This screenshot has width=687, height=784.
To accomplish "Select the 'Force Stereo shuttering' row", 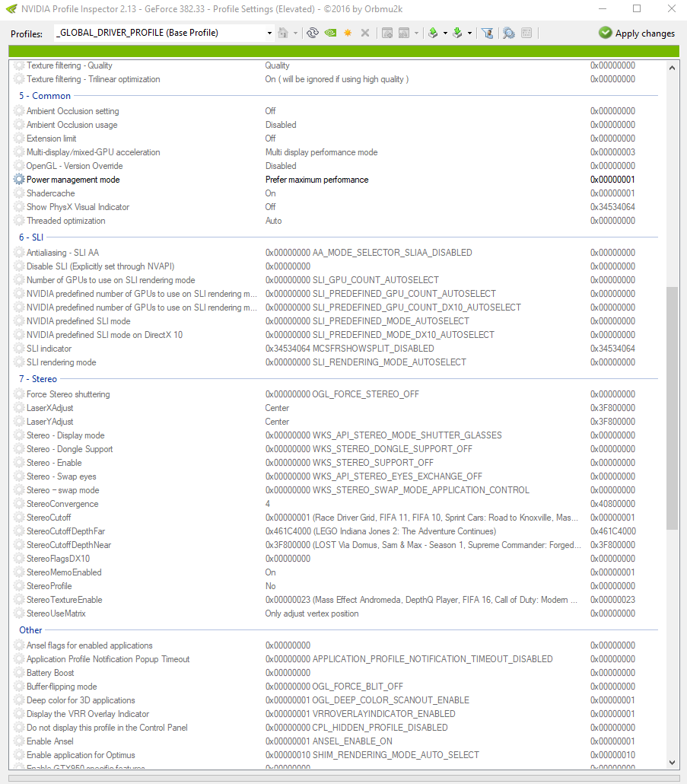I will (337, 394).
